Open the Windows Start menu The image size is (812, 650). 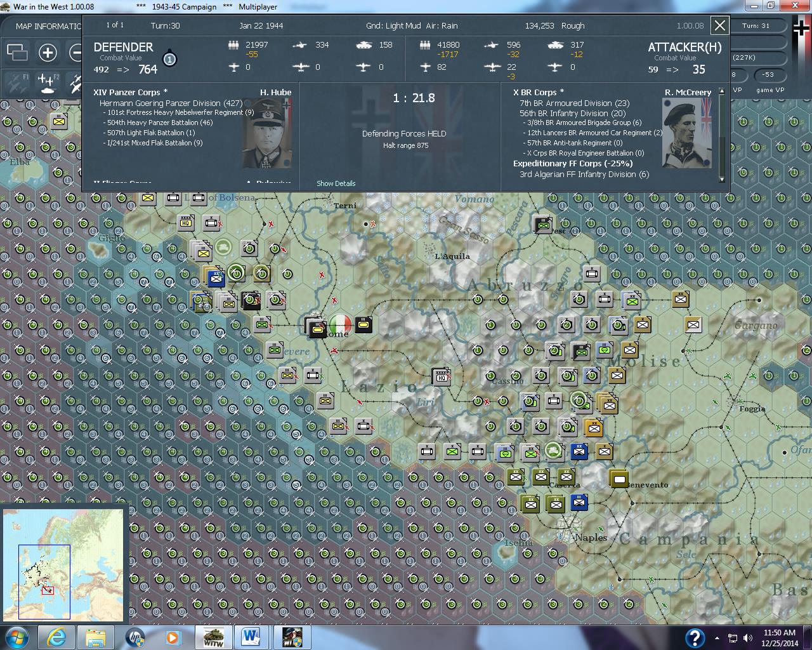pyautogui.click(x=16, y=637)
